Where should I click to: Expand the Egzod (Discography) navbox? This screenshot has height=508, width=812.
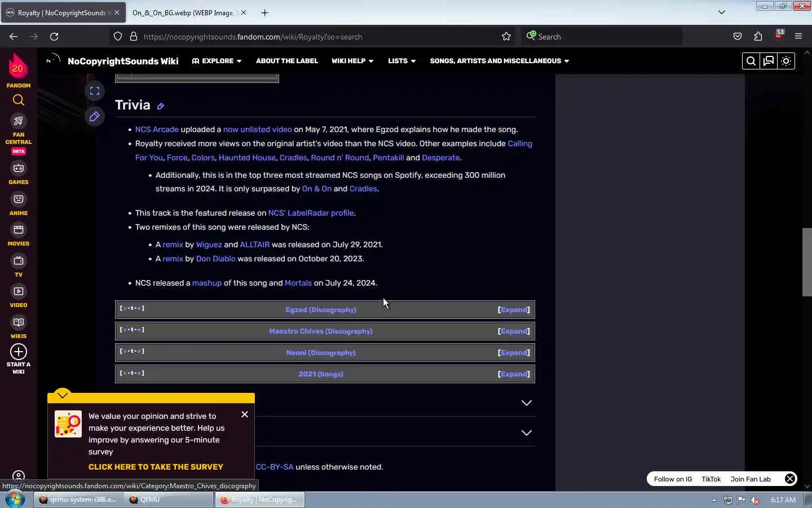click(x=514, y=310)
